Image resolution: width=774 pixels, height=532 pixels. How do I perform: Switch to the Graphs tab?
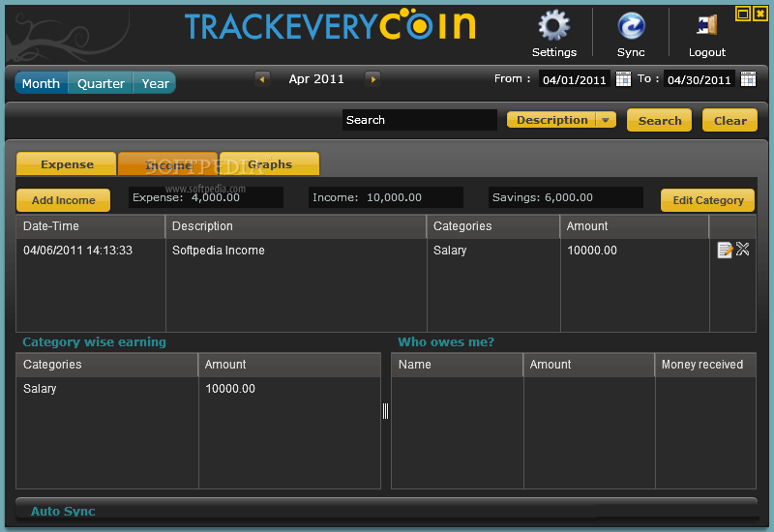click(x=270, y=163)
